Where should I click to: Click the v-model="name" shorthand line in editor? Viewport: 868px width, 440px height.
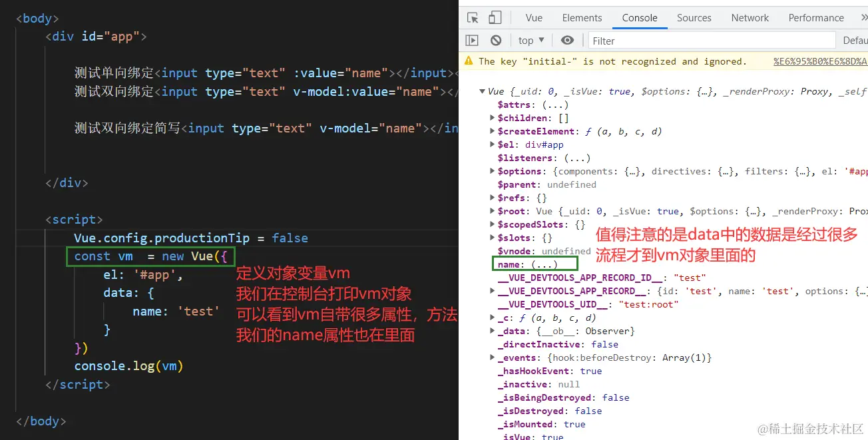(266, 128)
